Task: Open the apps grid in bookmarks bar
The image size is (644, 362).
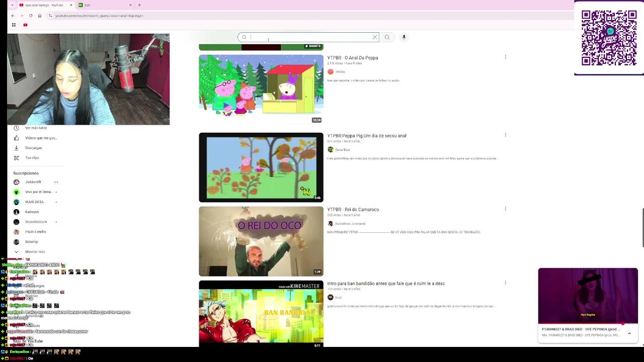Action: [14, 25]
